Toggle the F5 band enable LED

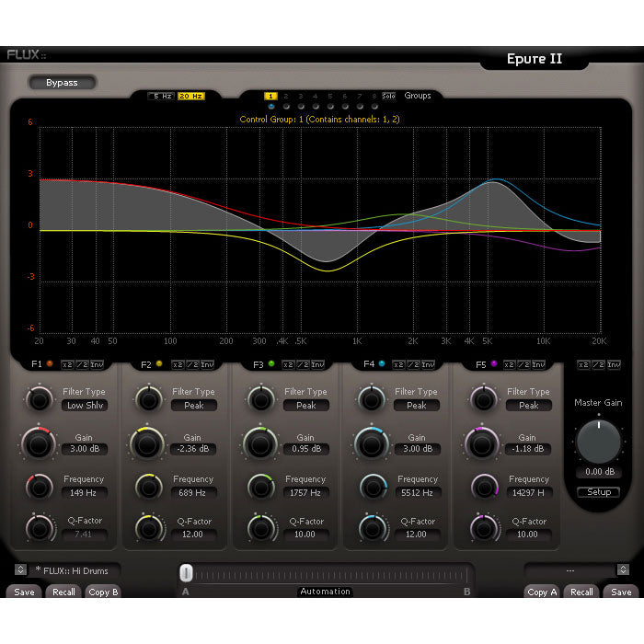click(x=494, y=363)
